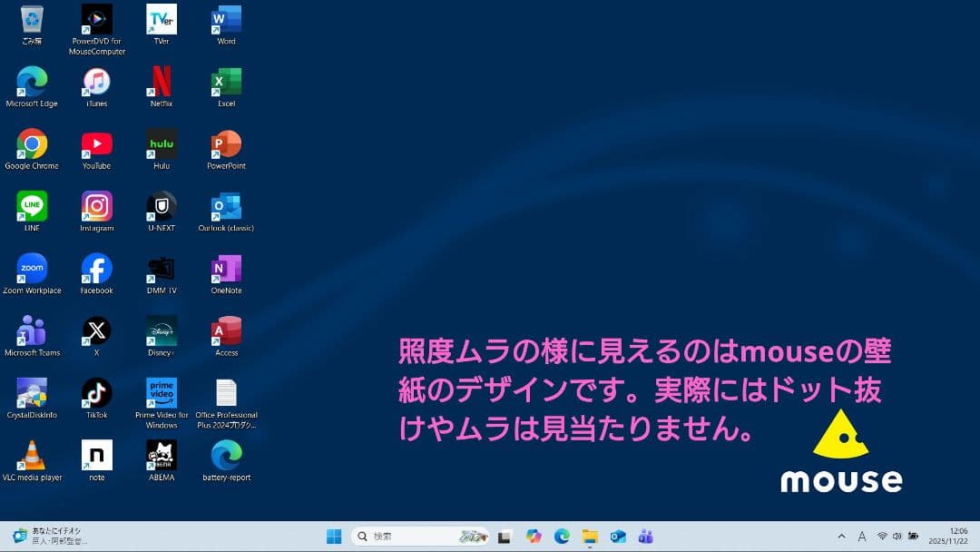The image size is (980, 552).
Task: Open the Disney+ desktop shortcut
Action: point(162,336)
